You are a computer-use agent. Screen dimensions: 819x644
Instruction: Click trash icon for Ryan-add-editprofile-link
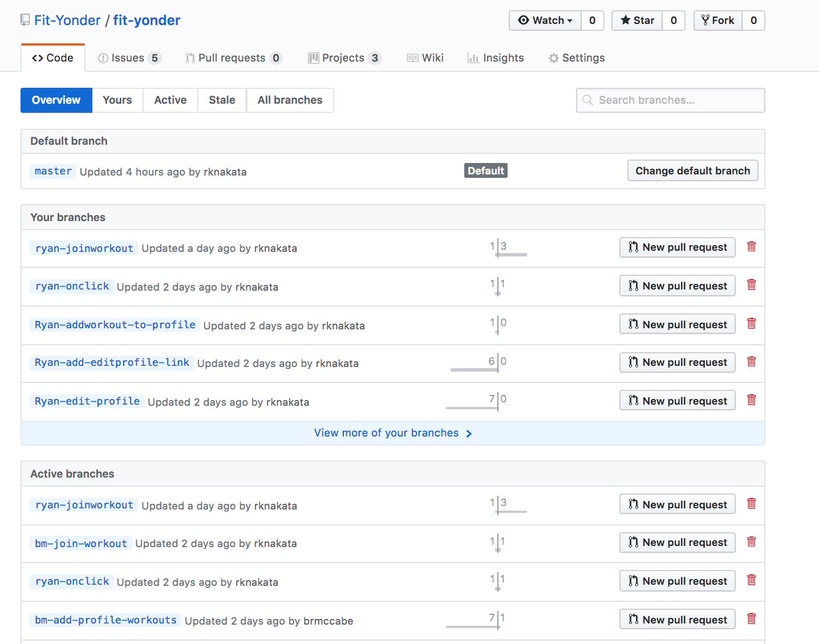click(752, 361)
